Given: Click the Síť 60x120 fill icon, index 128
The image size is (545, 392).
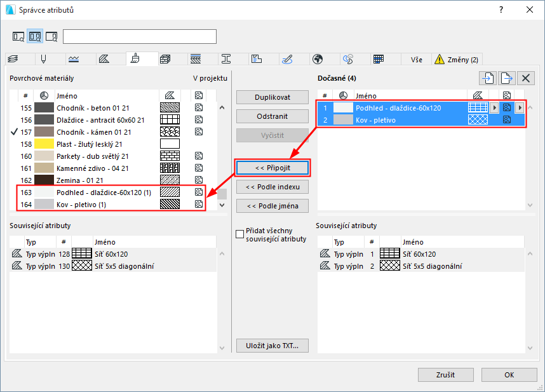Looking at the screenshot, I should click(82, 254).
